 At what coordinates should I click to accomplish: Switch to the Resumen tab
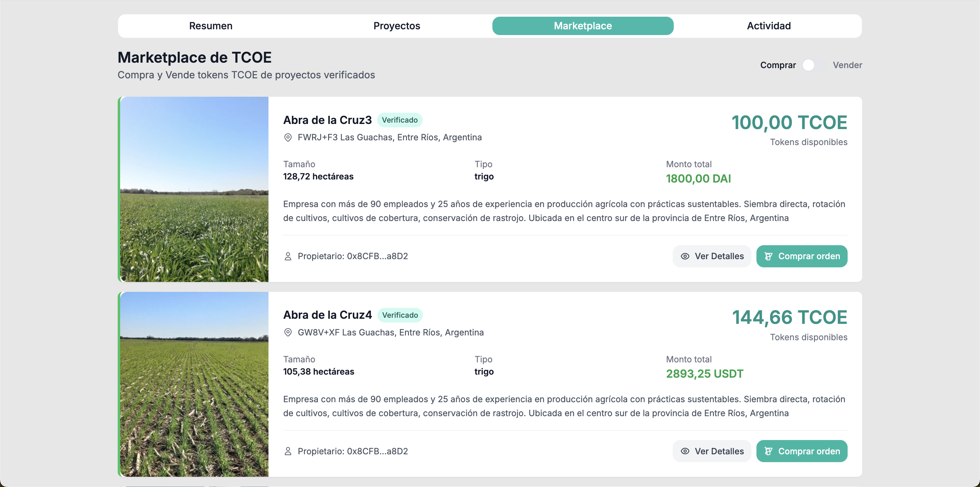coord(211,26)
